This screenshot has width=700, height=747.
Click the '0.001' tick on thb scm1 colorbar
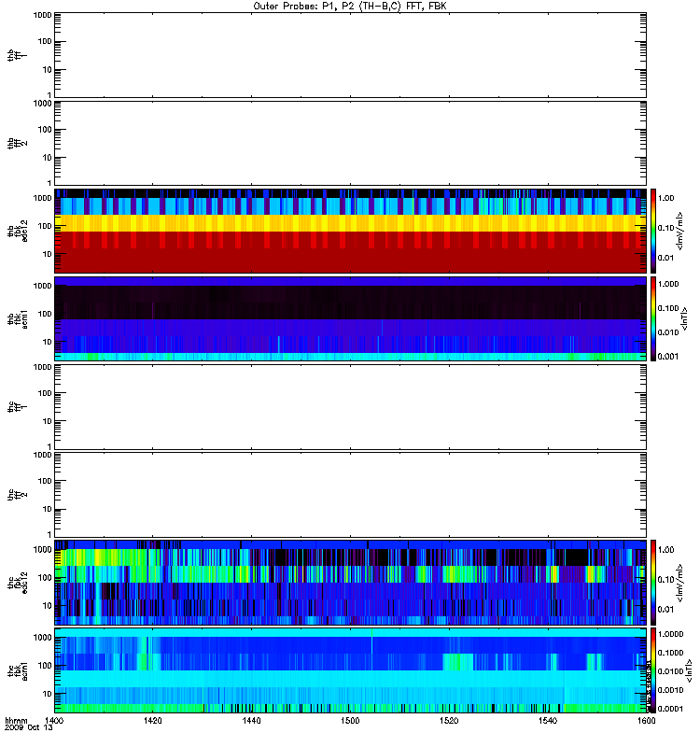pyautogui.click(x=668, y=357)
